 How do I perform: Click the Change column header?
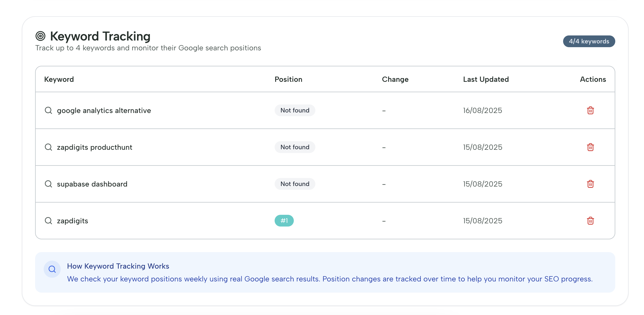click(x=395, y=79)
